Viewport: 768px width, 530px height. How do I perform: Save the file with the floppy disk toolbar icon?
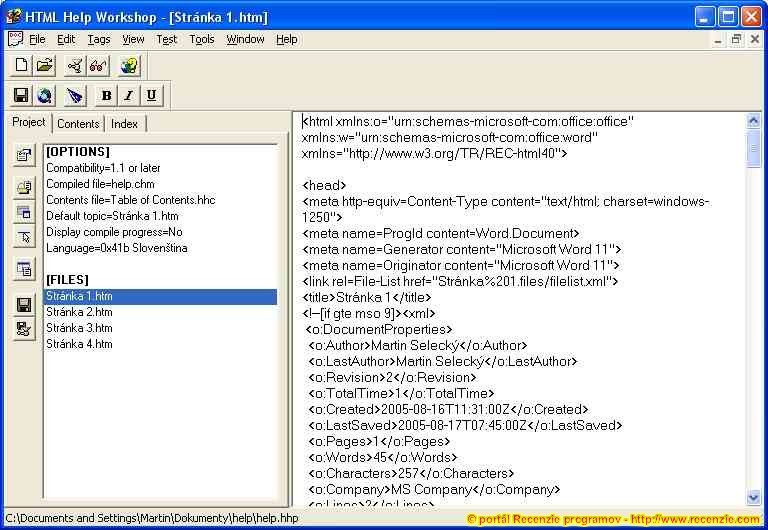[21, 96]
